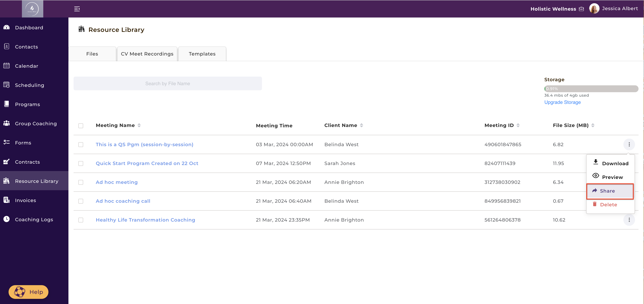644x304 pixels.
Task: Click the lifebuoy icon on Help button
Action: click(20, 292)
